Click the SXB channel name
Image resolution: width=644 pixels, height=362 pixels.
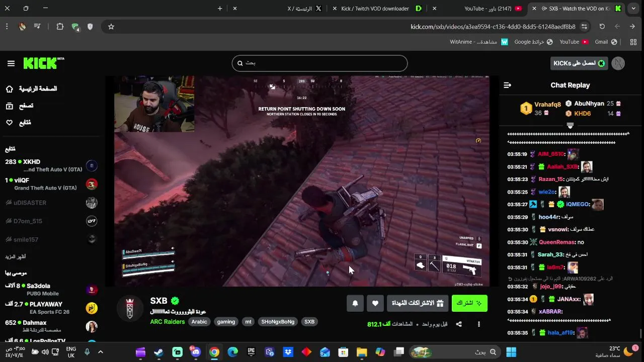click(158, 301)
